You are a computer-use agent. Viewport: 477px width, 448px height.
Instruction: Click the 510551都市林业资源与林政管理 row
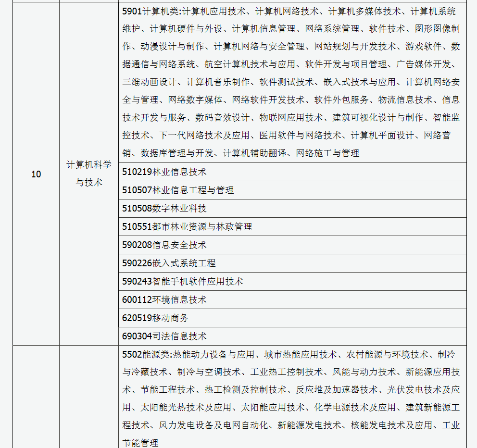coord(187,227)
